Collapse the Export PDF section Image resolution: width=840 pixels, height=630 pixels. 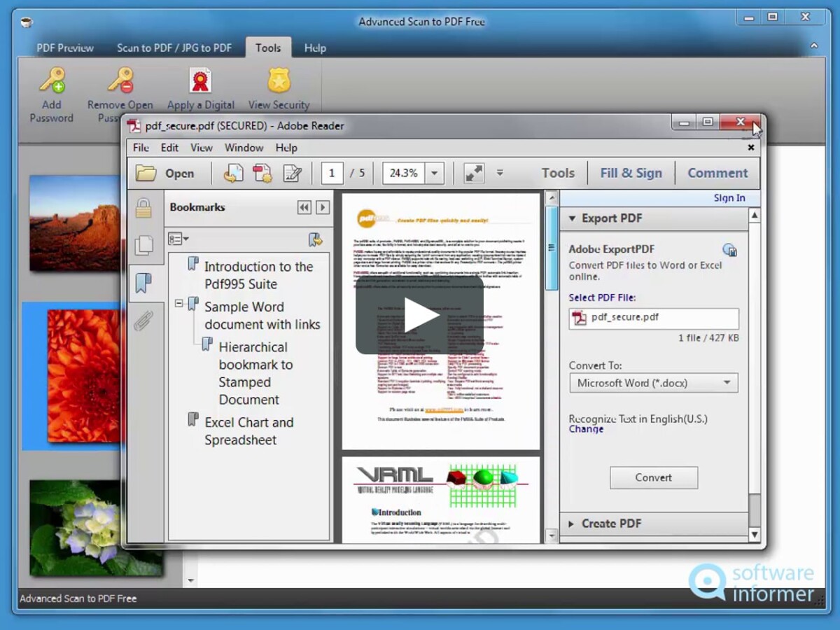coord(570,218)
